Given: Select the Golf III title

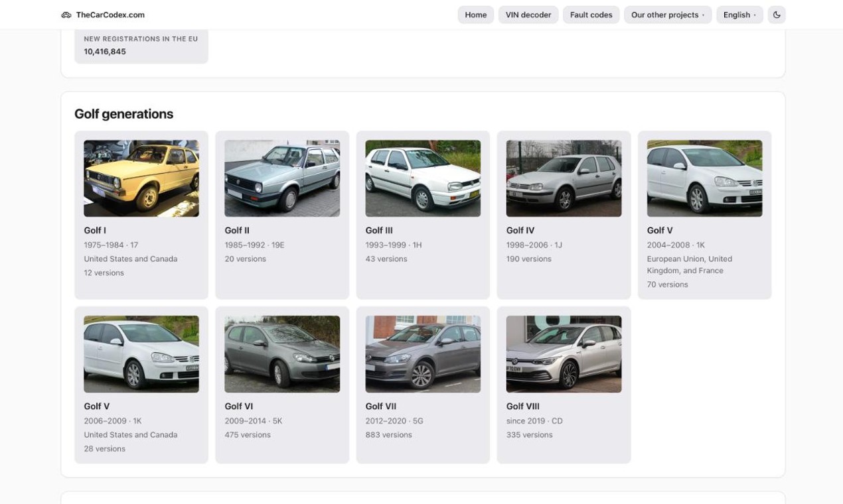Looking at the screenshot, I should pyautogui.click(x=379, y=230).
